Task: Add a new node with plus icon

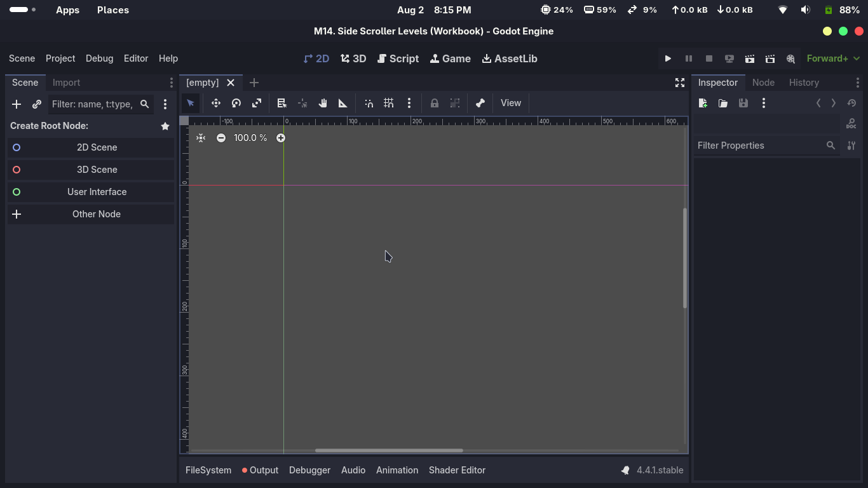Action: point(17,104)
